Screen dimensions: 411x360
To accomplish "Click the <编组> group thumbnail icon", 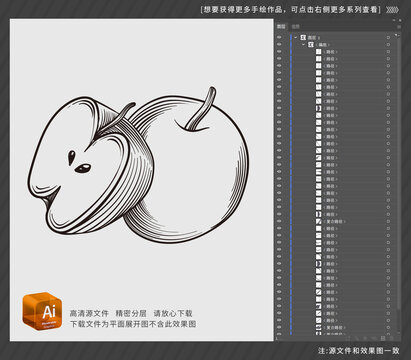I will 311,44.
